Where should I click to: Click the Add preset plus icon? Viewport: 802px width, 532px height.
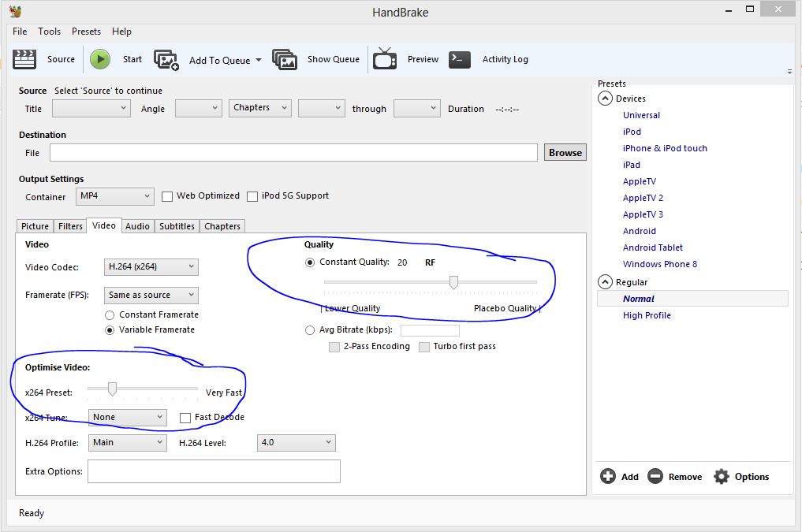pos(608,476)
